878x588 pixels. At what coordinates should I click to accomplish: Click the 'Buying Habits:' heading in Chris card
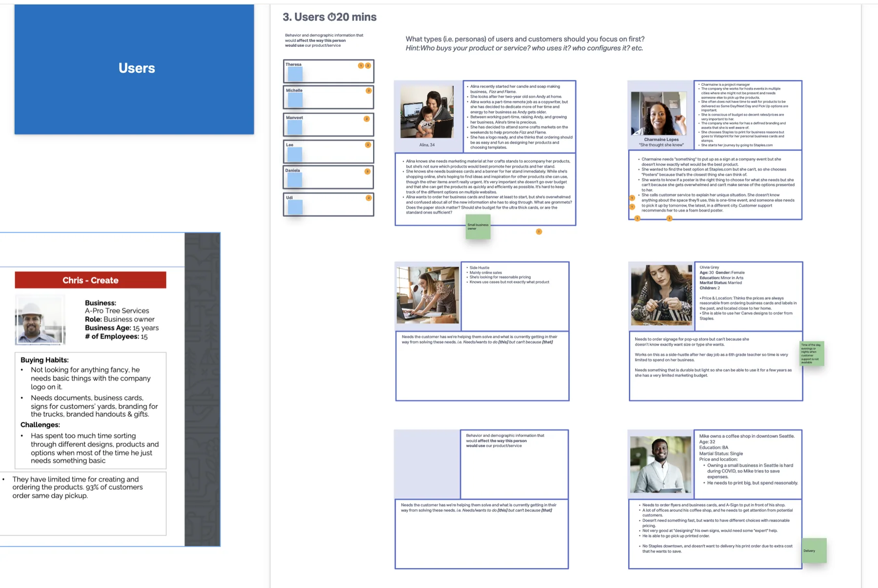(44, 360)
